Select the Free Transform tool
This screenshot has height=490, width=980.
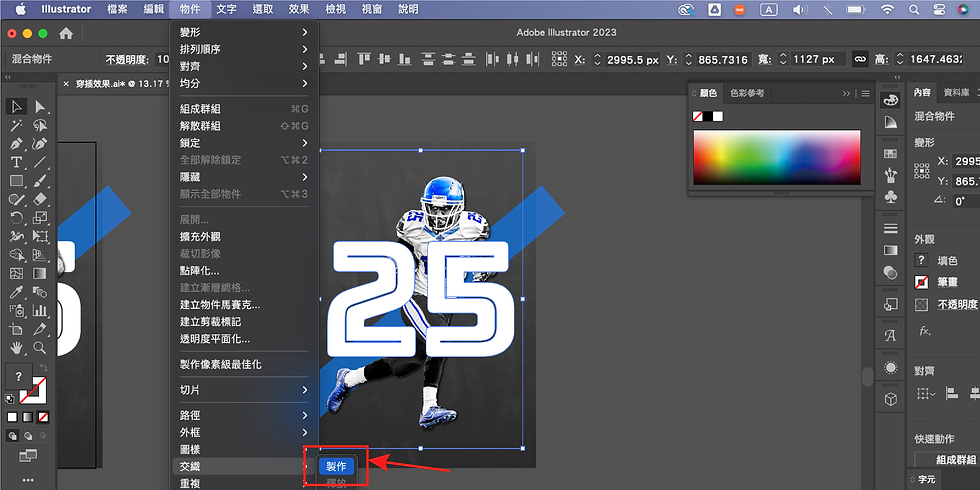click(40, 236)
